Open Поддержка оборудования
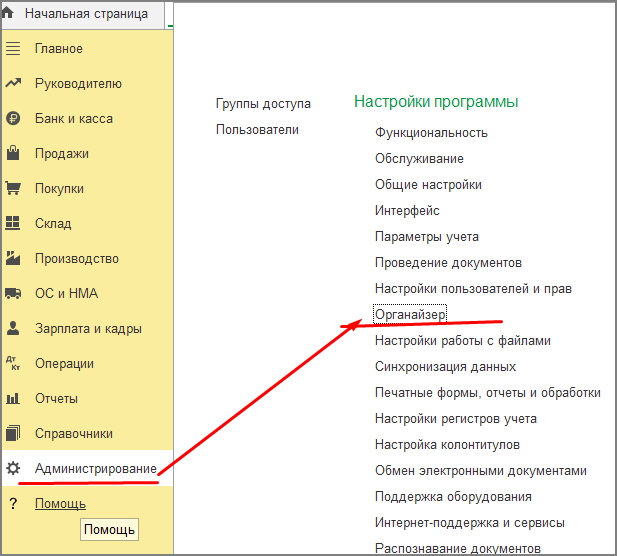The height and width of the screenshot is (556, 617). point(453,497)
